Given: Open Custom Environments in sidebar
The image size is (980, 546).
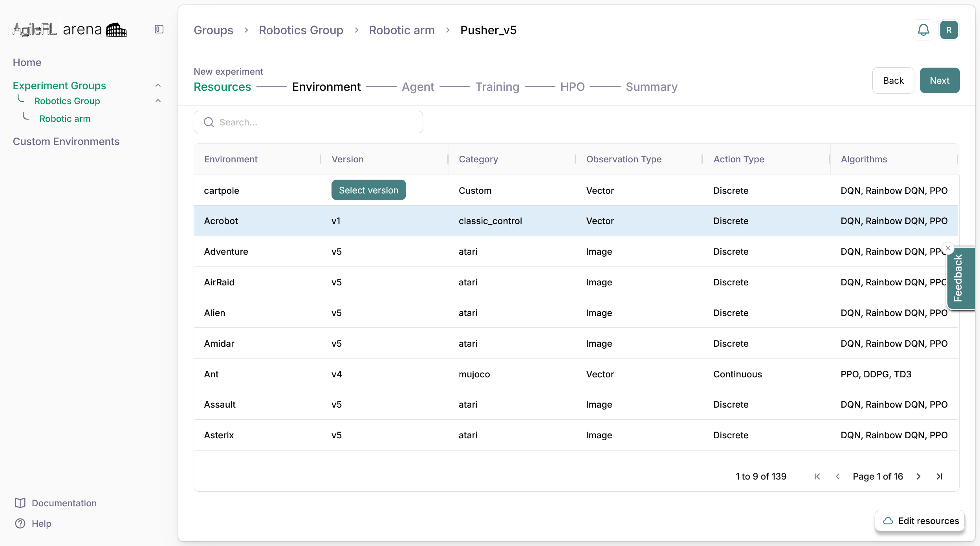Looking at the screenshot, I should tap(66, 142).
